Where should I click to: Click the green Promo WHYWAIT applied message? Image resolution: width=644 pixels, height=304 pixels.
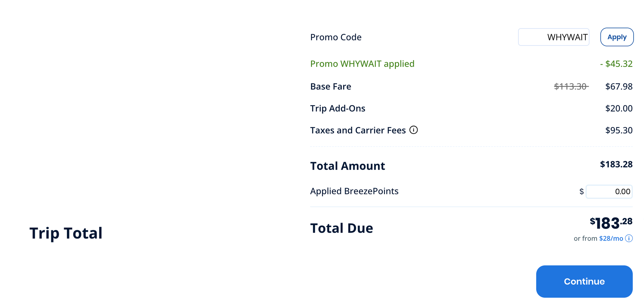coord(362,64)
